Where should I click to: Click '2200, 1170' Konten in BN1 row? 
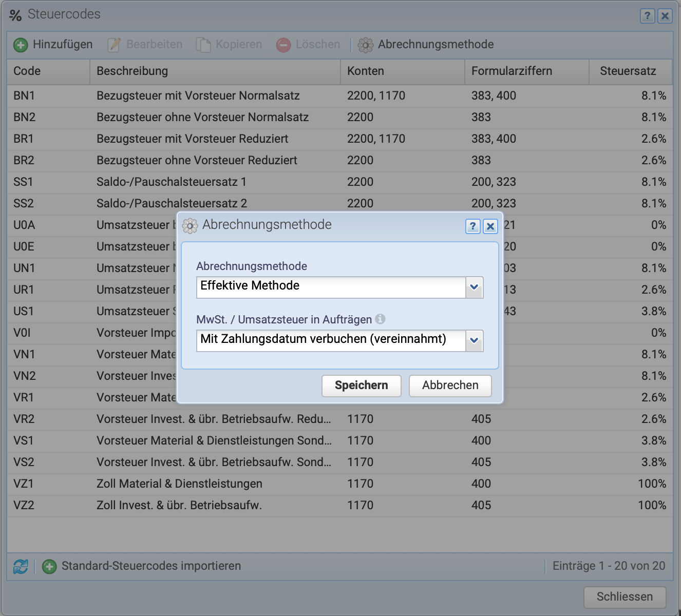click(x=376, y=96)
